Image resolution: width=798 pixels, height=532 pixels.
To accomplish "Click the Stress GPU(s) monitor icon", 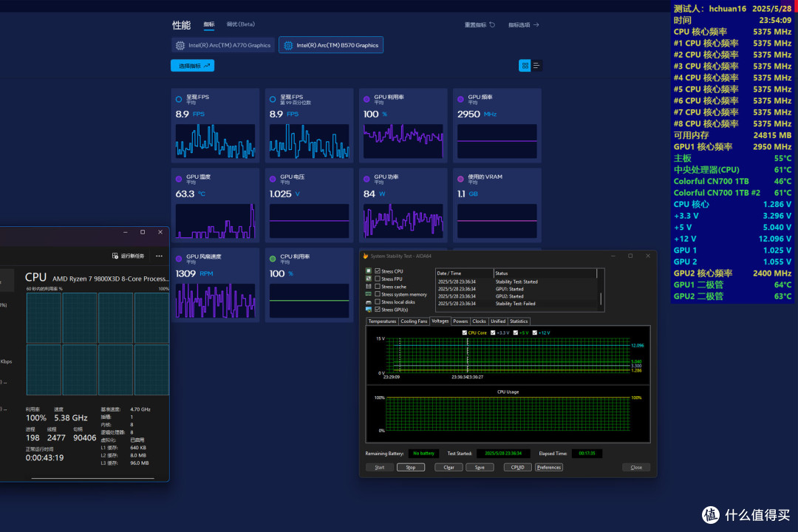I will pos(369,310).
